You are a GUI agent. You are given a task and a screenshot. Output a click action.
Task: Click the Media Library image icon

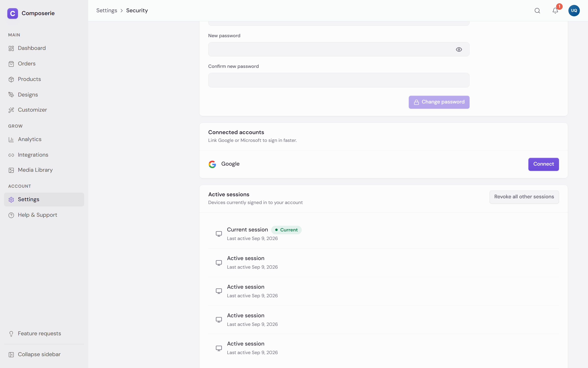coord(11,170)
